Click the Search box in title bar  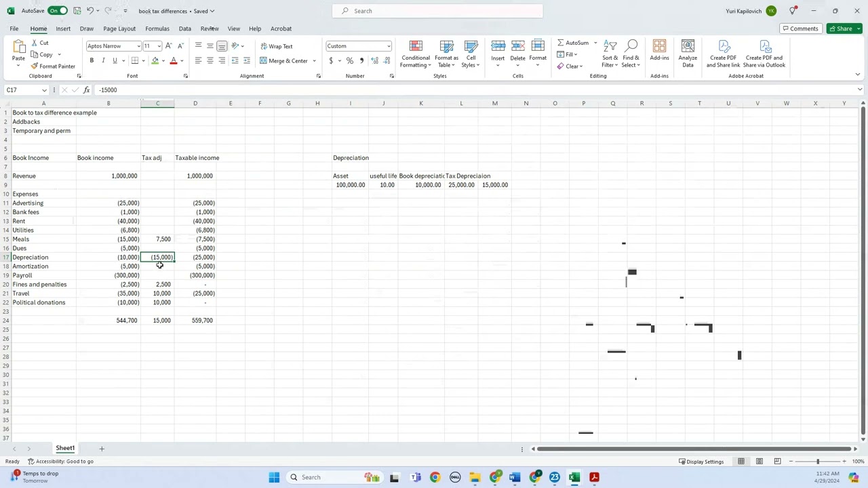pyautogui.click(x=437, y=11)
